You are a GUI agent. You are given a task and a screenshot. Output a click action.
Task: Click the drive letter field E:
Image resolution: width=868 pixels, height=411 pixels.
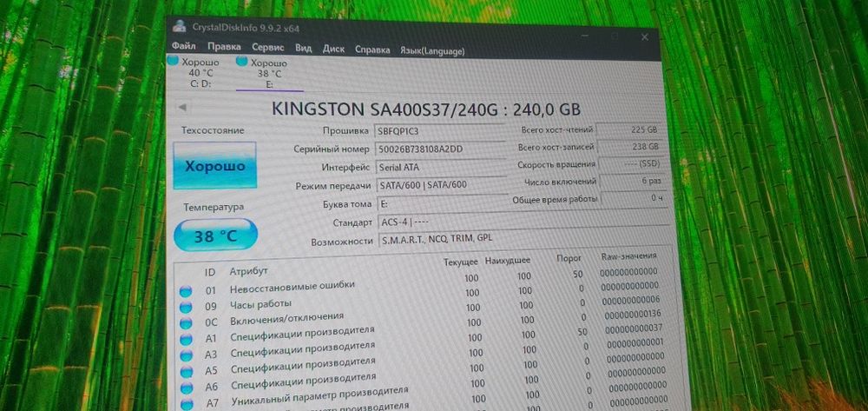coord(443,204)
